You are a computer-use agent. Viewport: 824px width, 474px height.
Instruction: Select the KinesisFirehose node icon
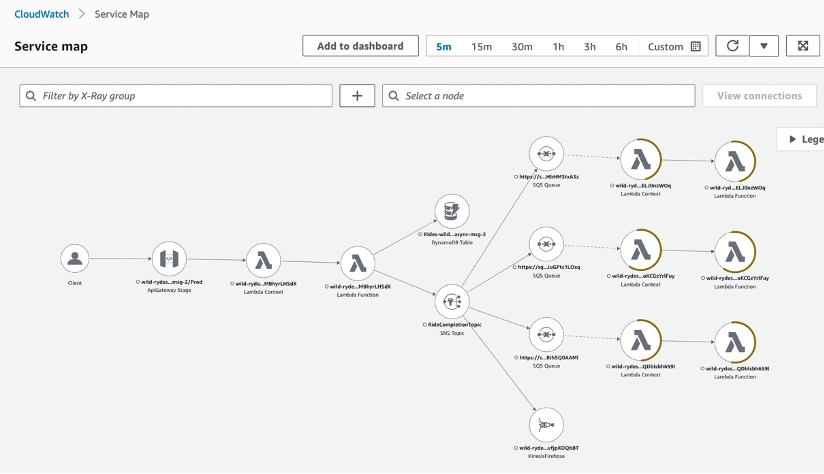pos(547,425)
